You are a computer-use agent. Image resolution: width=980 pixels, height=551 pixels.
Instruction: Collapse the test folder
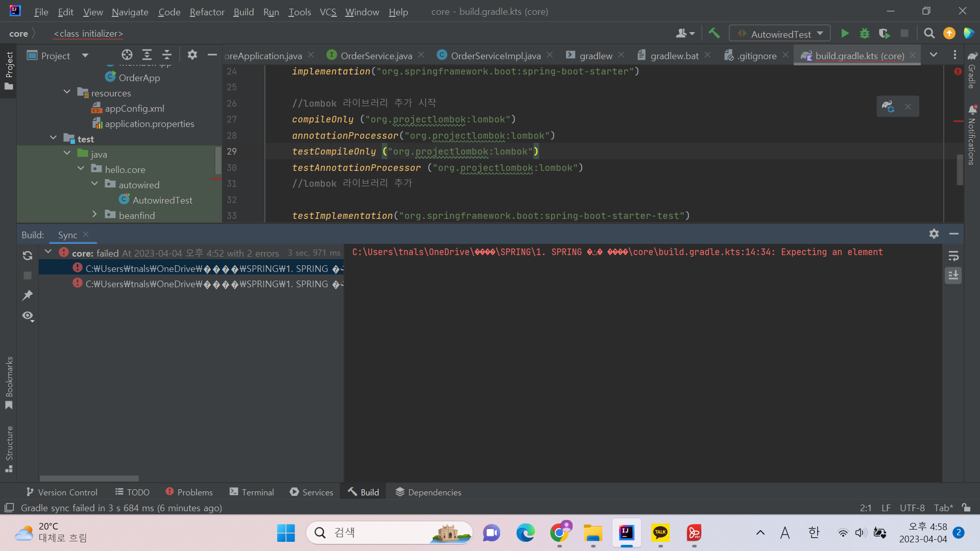coord(53,138)
